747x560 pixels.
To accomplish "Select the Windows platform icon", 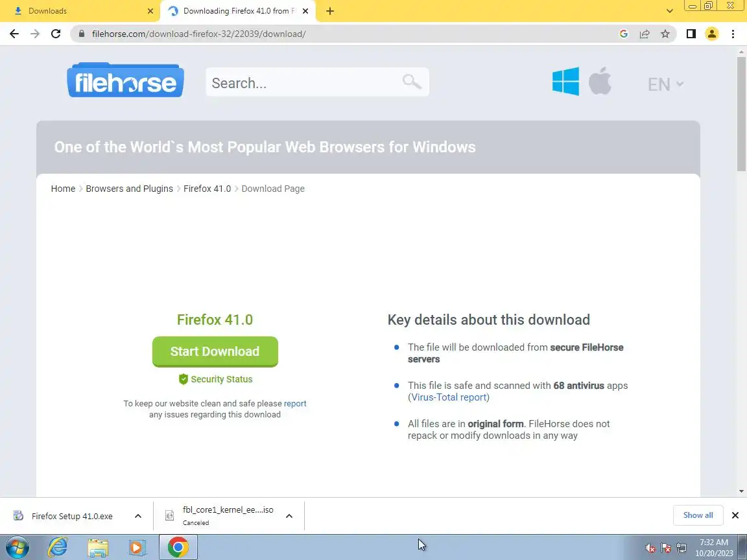I will pyautogui.click(x=565, y=82).
